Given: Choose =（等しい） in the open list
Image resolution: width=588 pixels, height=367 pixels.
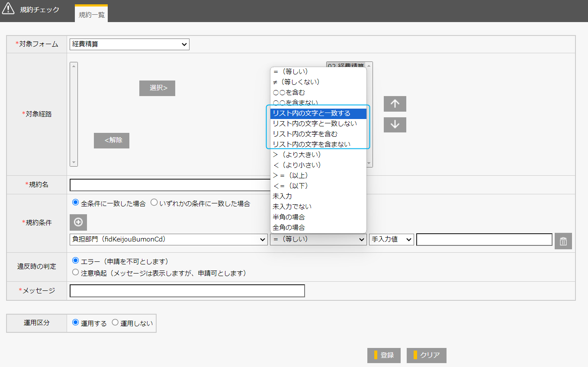Looking at the screenshot, I should [x=318, y=71].
